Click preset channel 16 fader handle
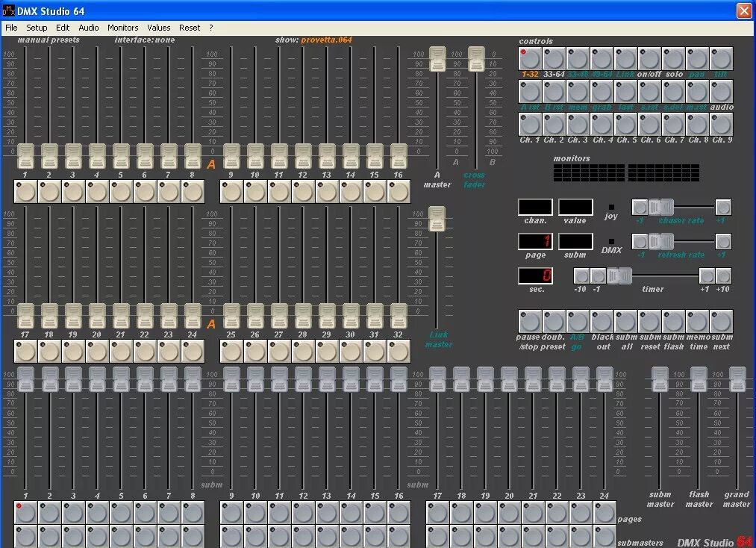 [x=399, y=156]
